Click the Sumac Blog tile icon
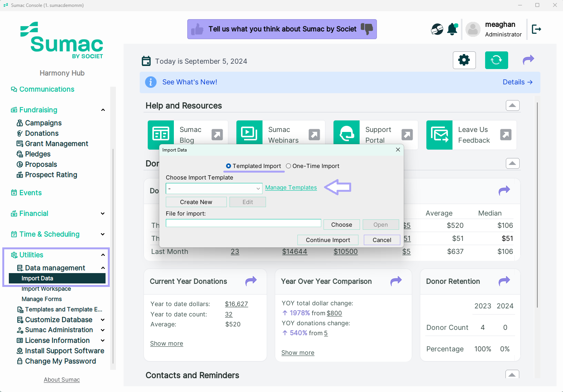563x392 pixels. click(161, 134)
